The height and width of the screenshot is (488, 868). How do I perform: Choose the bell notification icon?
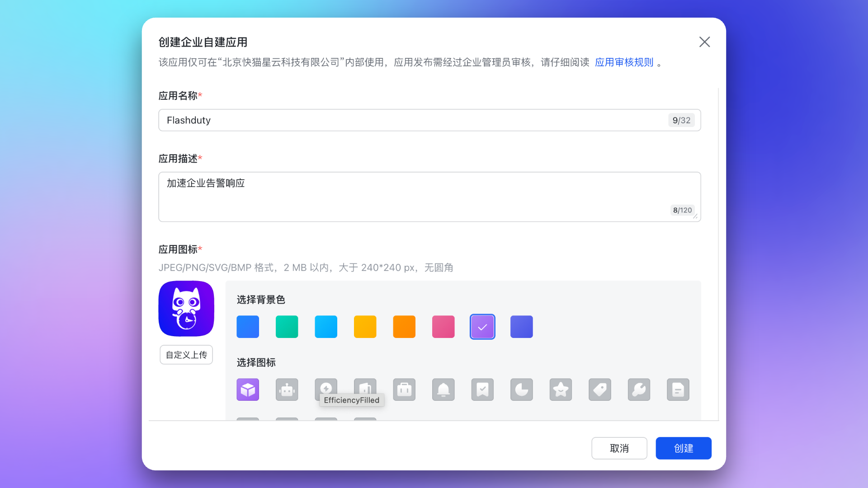(x=443, y=389)
